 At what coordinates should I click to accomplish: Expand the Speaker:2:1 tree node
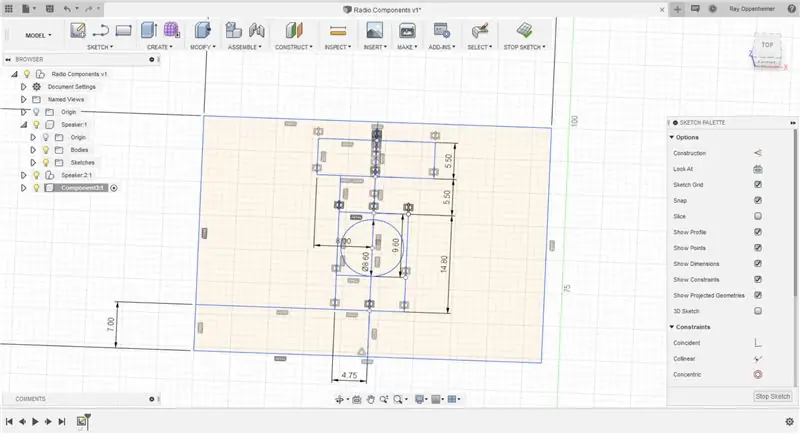pyautogui.click(x=23, y=175)
